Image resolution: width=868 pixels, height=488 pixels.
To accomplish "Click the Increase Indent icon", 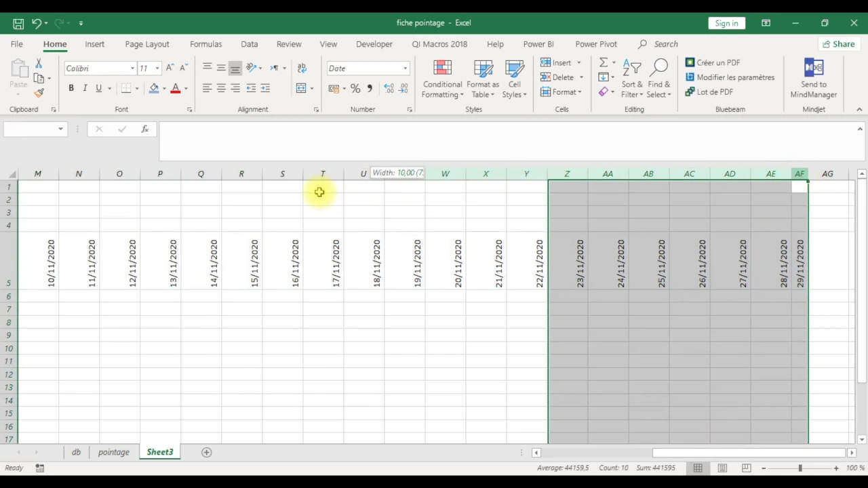I will tap(265, 88).
